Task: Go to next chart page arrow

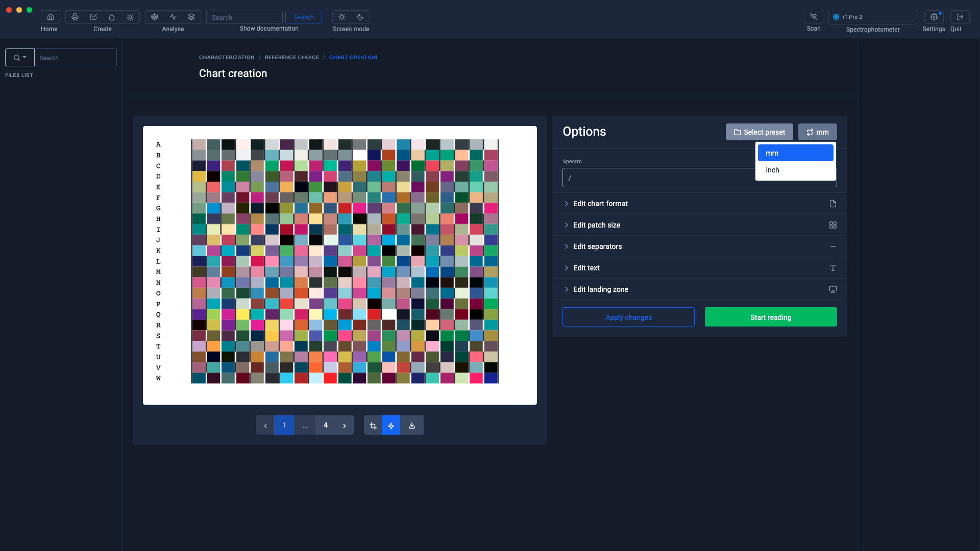Action: (345, 425)
